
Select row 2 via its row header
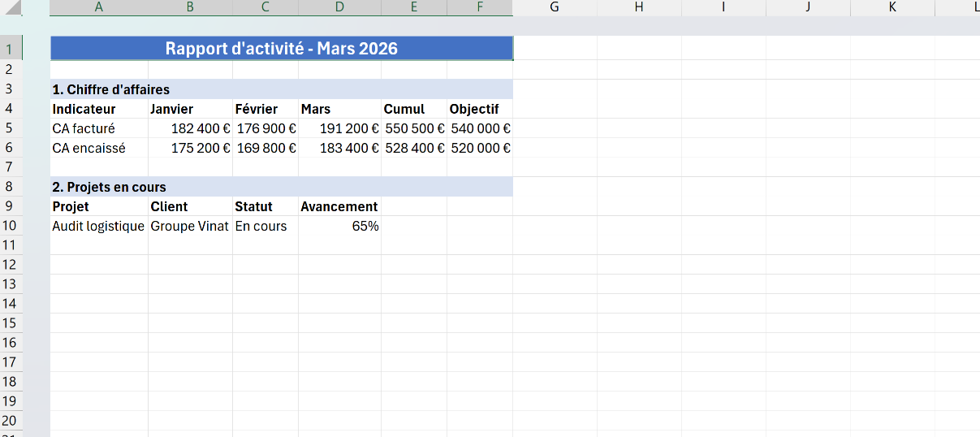click(11, 70)
